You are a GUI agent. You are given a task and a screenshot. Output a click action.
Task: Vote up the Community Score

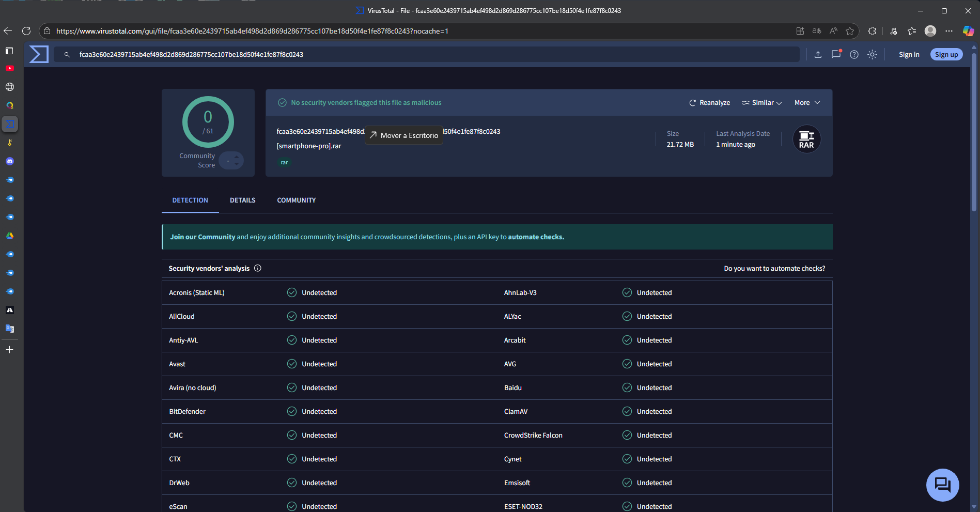coord(237,157)
